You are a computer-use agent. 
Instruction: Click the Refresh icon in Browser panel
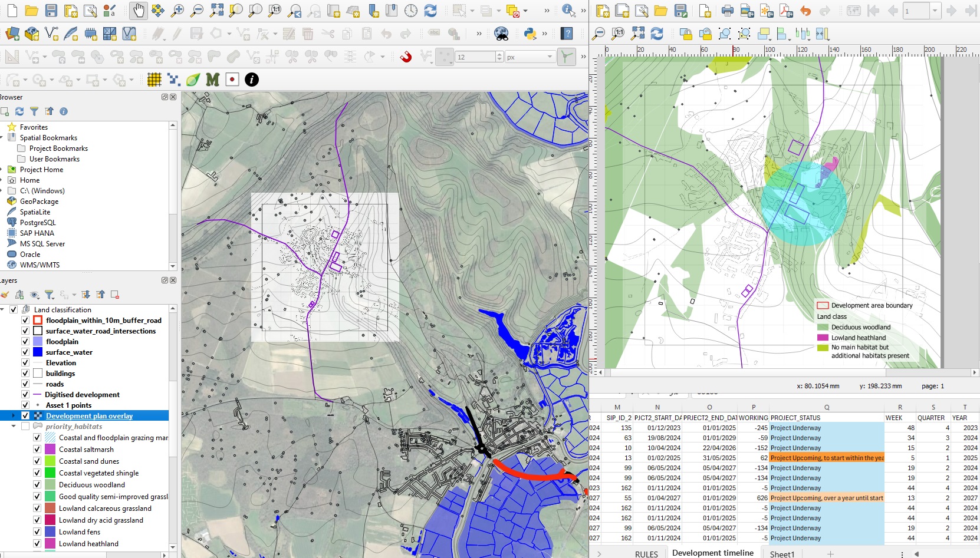[x=19, y=111]
